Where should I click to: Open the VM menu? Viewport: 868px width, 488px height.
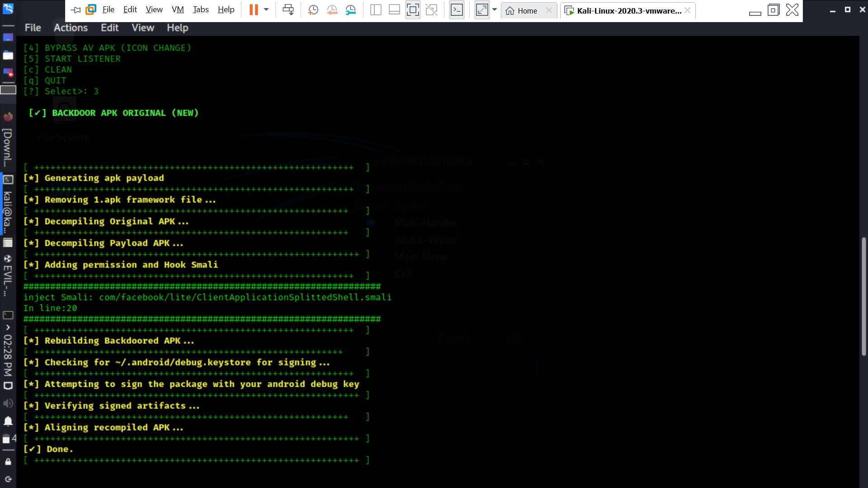click(x=177, y=9)
